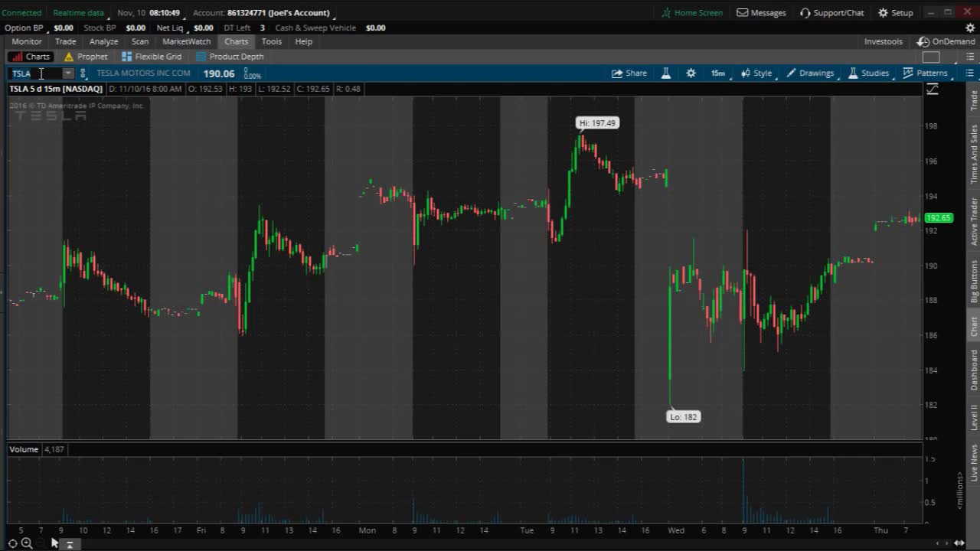Expand the Active Trader side panel
The image size is (980, 551).
click(x=974, y=221)
